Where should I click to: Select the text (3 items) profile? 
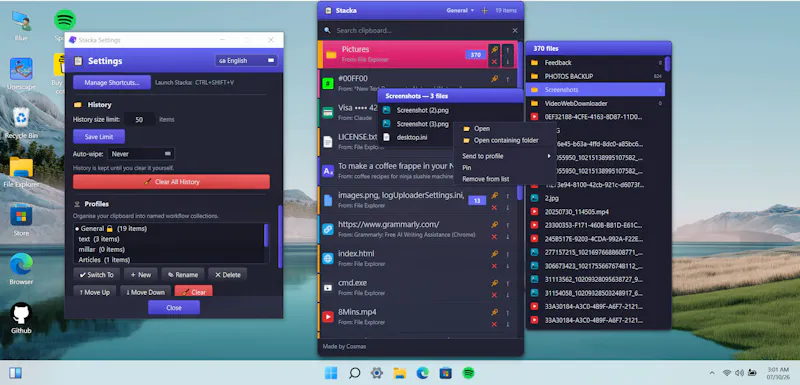click(x=99, y=239)
